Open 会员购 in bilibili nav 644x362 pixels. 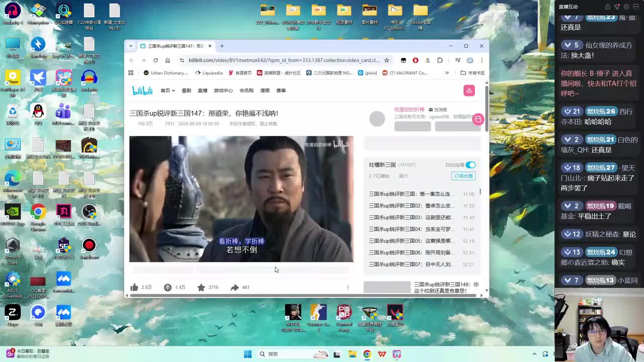pos(246,90)
